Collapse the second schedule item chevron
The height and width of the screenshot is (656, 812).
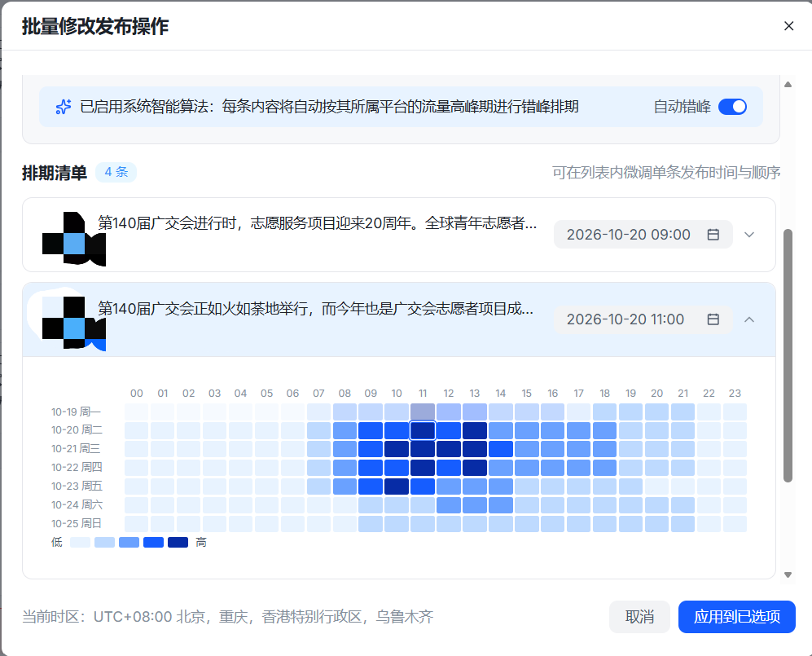point(748,319)
